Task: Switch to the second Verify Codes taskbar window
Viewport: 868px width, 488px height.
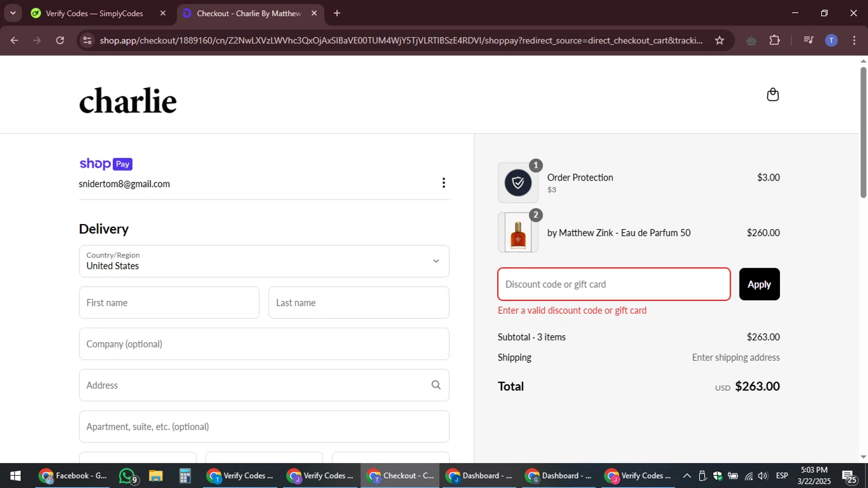Action: pos(321,476)
